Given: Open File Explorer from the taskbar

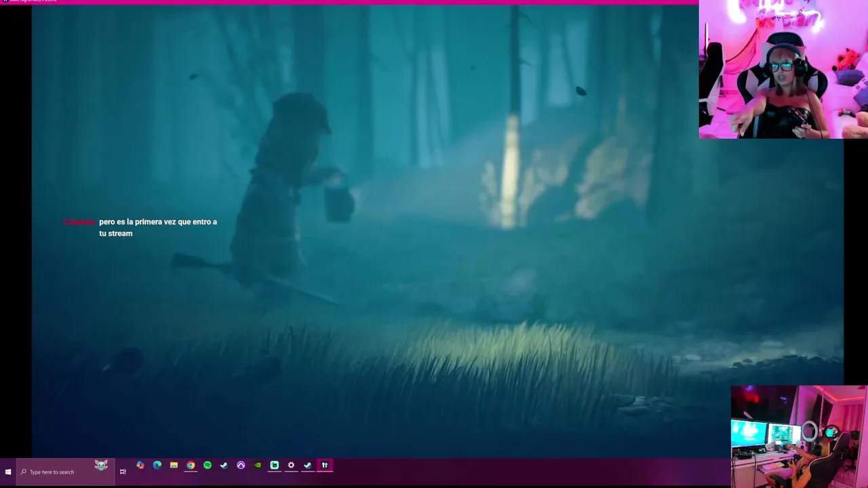Looking at the screenshot, I should point(174,466).
